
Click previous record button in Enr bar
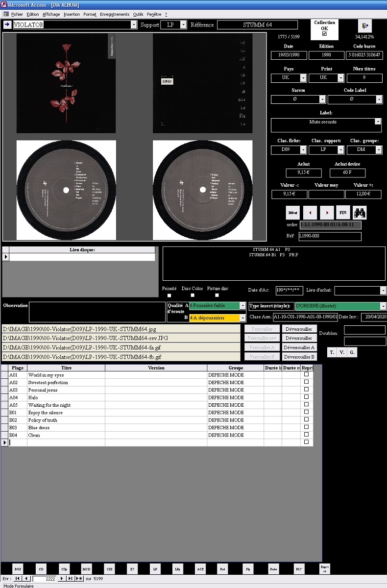pyautogui.click(x=26, y=579)
